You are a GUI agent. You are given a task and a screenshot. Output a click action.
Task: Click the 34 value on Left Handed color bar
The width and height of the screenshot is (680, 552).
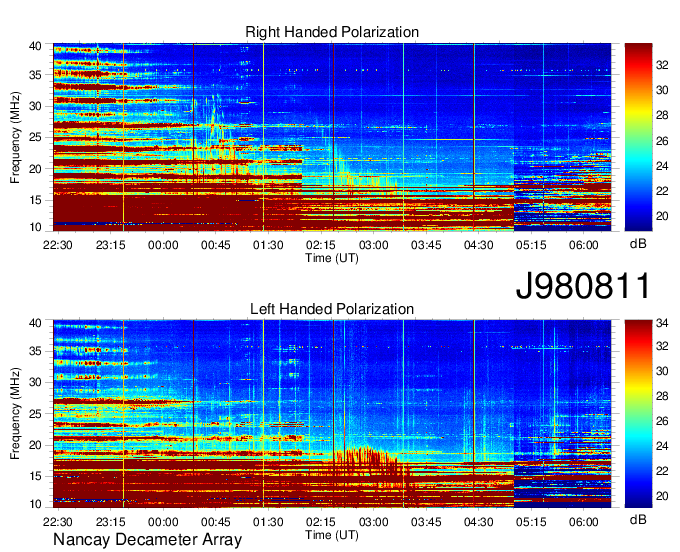[662, 323]
